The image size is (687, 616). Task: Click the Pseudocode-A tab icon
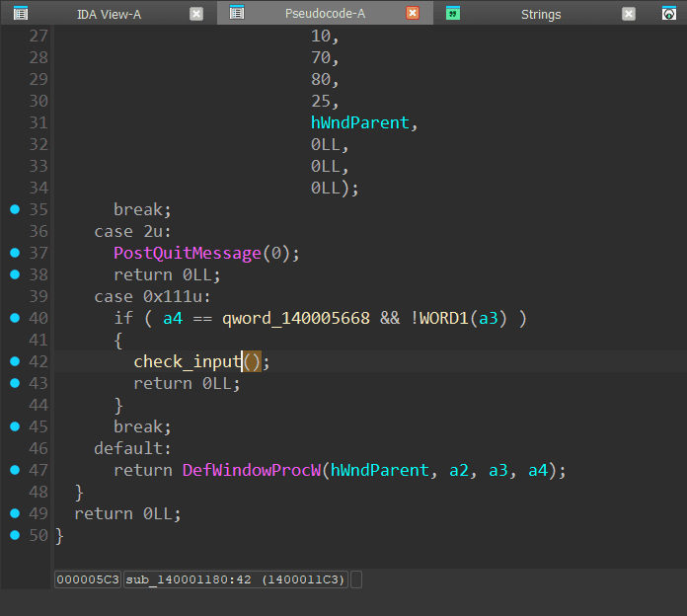pos(237,14)
